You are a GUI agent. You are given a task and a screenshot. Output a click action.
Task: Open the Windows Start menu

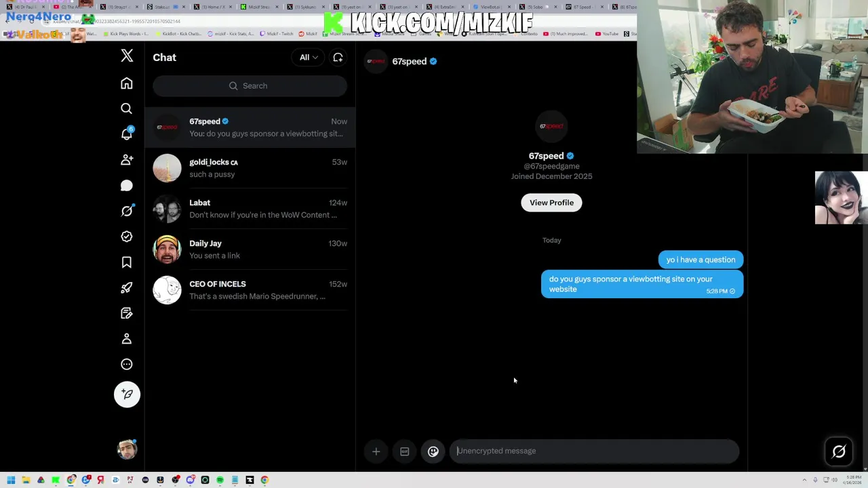(11, 480)
